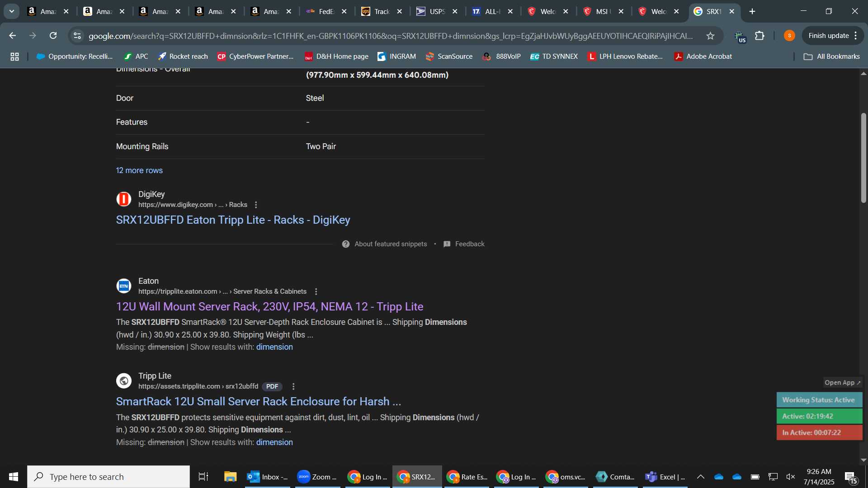Image resolution: width=868 pixels, height=488 pixels.
Task: Open 12U Wall Mount Server Rack result
Action: pos(269,307)
